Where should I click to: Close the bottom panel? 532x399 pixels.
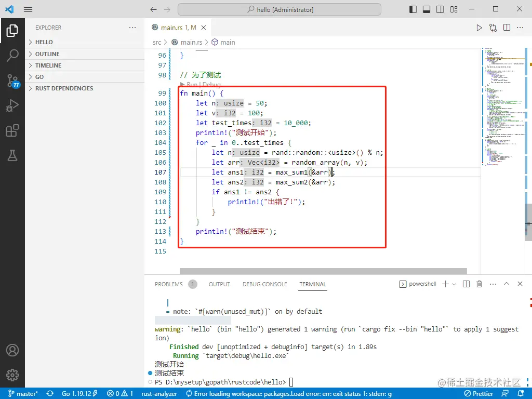tap(520, 284)
